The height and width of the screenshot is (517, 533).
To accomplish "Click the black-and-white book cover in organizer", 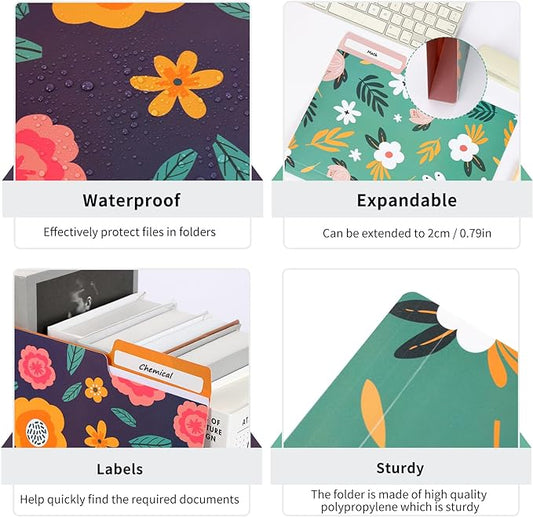I will pyautogui.click(x=85, y=301).
